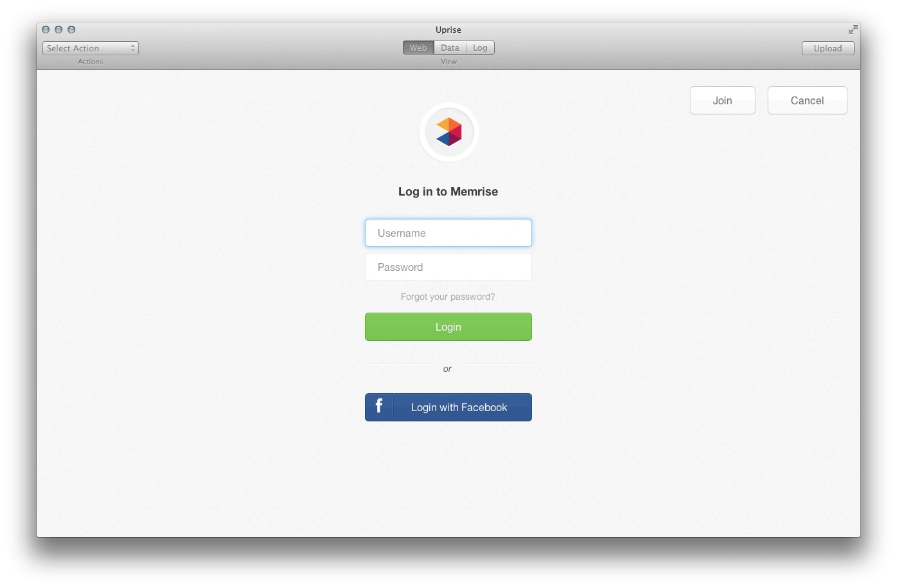Toggle fullscreen with the expand arrows icon
The image size is (897, 588).
click(853, 30)
